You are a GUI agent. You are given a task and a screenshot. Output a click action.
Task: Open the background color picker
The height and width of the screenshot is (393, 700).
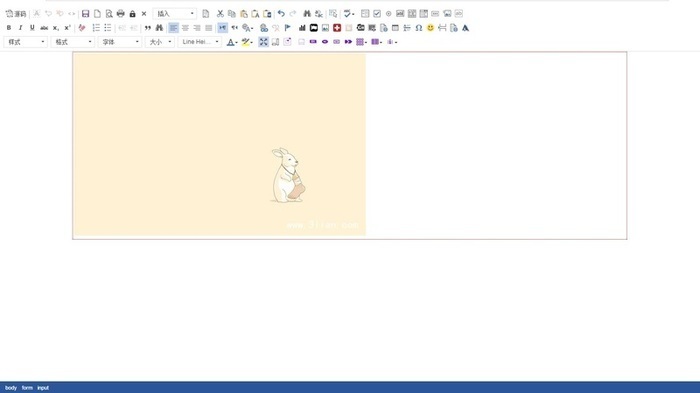pos(247,42)
